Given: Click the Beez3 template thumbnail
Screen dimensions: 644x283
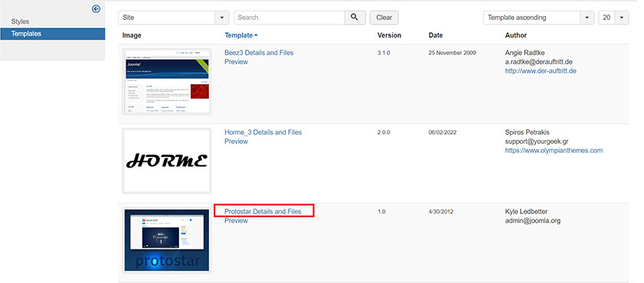Looking at the screenshot, I should tap(167, 82).
